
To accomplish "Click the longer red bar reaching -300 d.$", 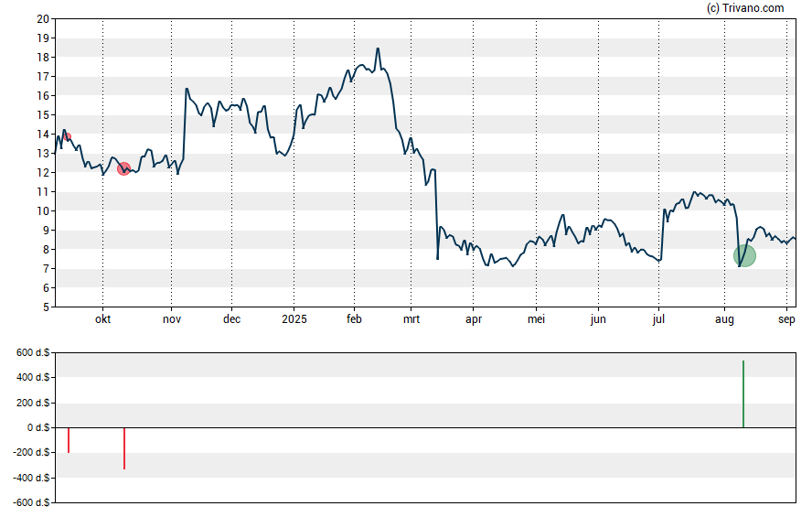I will tap(124, 448).
